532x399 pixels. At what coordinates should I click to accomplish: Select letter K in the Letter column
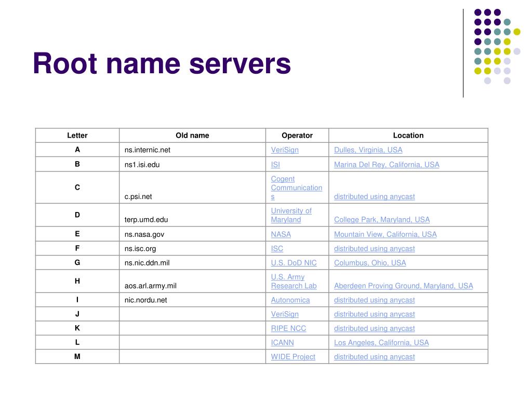click(77, 328)
